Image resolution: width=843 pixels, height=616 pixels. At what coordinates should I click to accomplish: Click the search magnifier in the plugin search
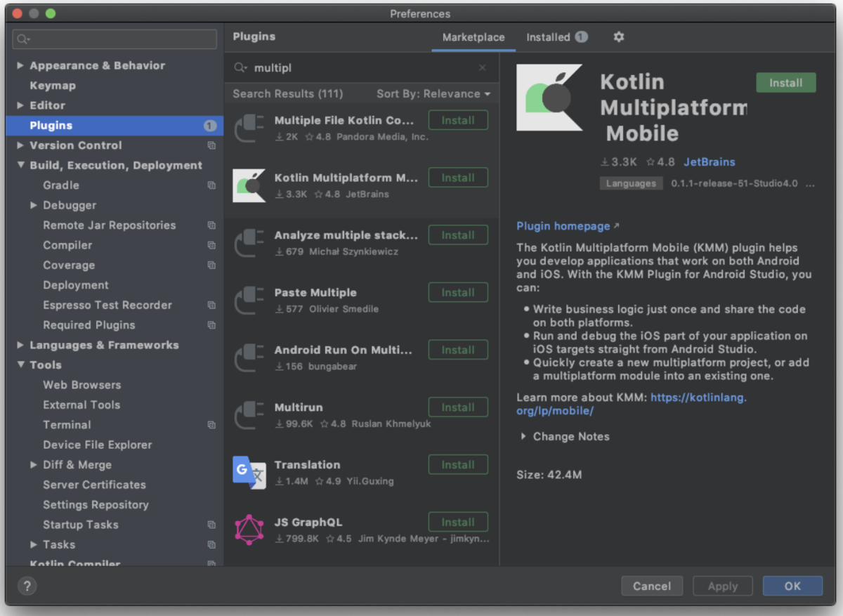click(240, 68)
